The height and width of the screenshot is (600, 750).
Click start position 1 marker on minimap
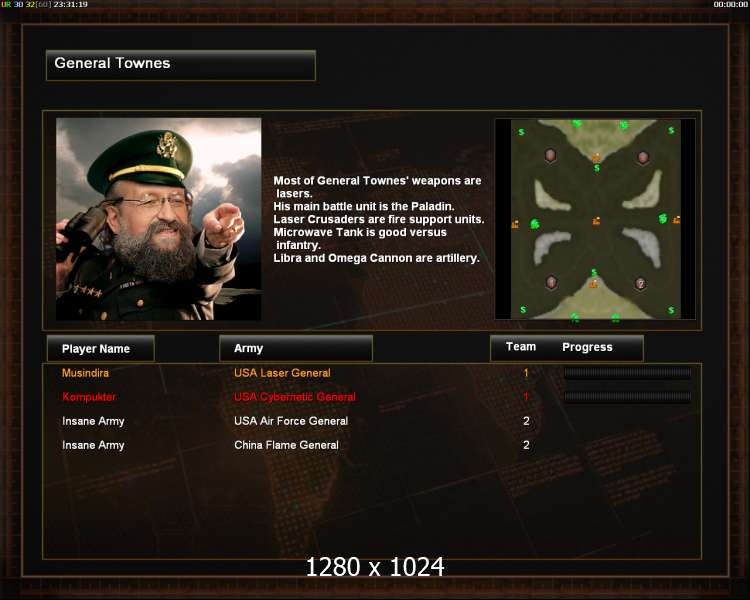[x=551, y=282]
